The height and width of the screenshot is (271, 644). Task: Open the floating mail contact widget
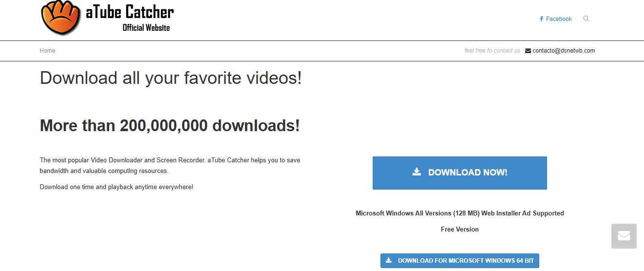(x=624, y=236)
